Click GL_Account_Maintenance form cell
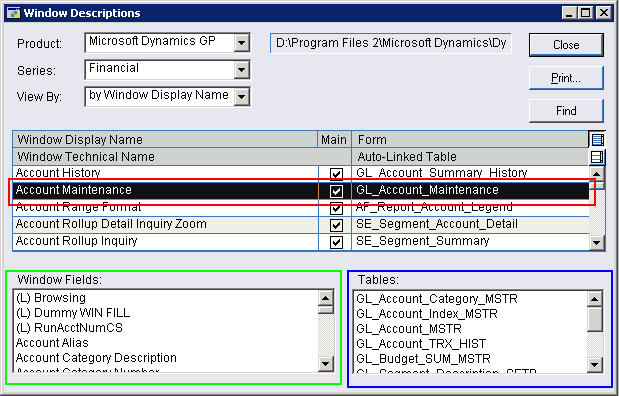The image size is (619, 396). 470,190
